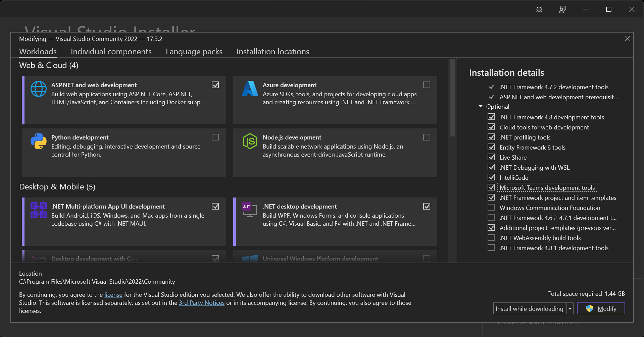This screenshot has height=337, width=644.
Task: Click the workloads list vertical scrollbar
Action: click(452, 101)
